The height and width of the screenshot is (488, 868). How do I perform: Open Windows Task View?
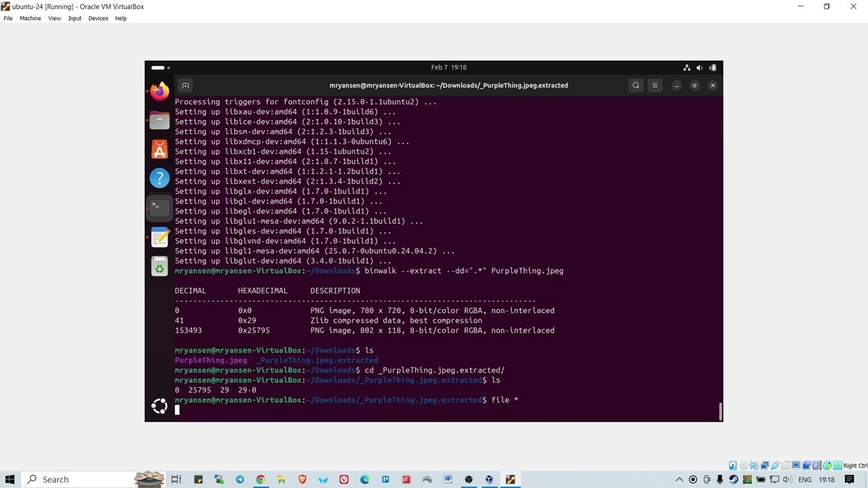[176, 479]
